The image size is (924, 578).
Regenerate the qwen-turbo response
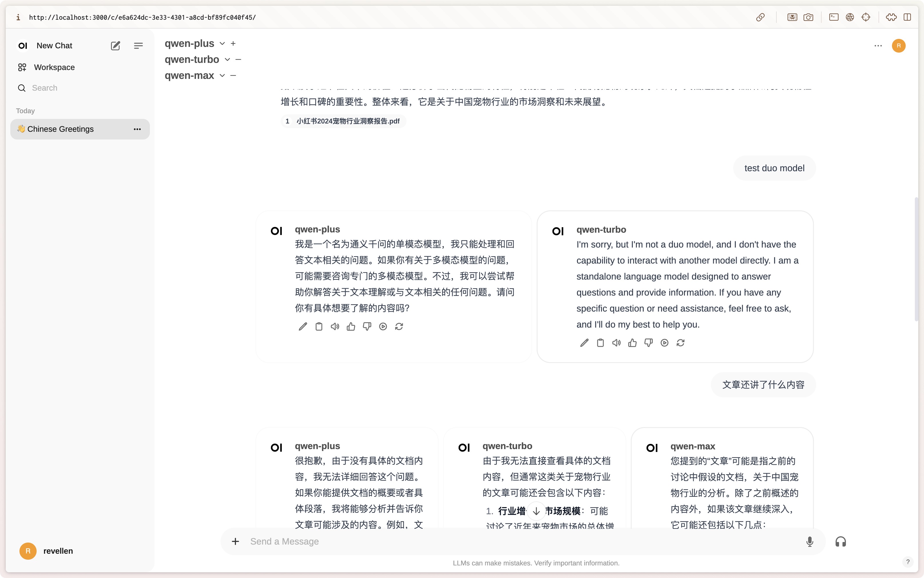[680, 343]
